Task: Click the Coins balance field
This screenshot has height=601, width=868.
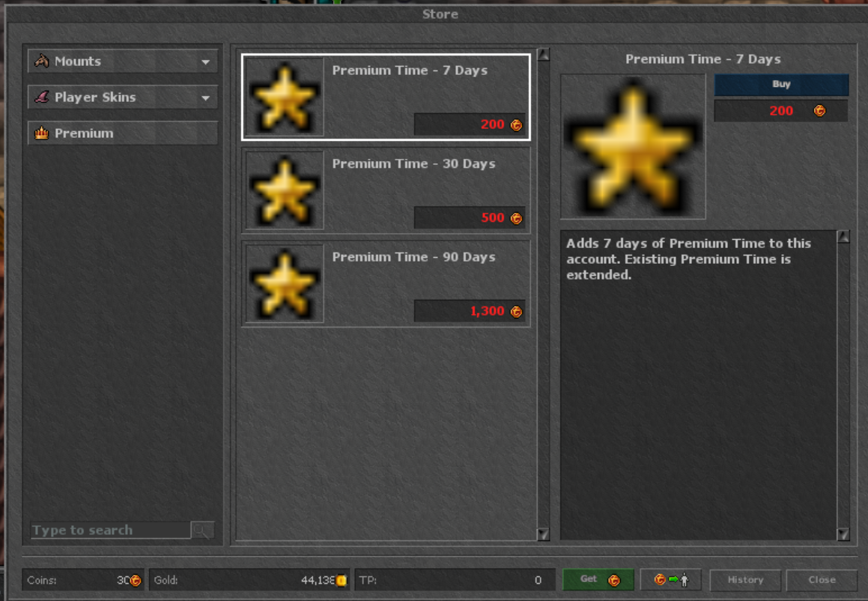Action: click(x=83, y=580)
